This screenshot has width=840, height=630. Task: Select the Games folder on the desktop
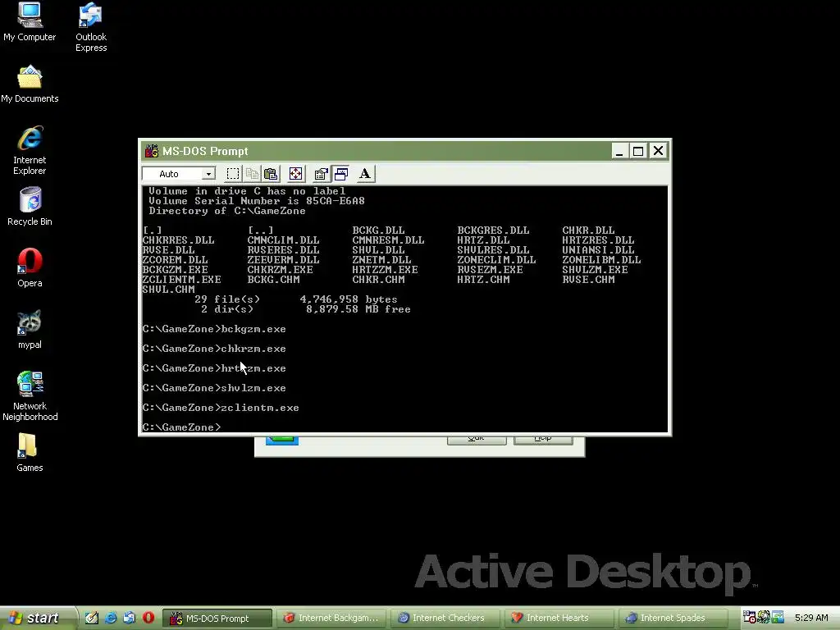coord(30,453)
